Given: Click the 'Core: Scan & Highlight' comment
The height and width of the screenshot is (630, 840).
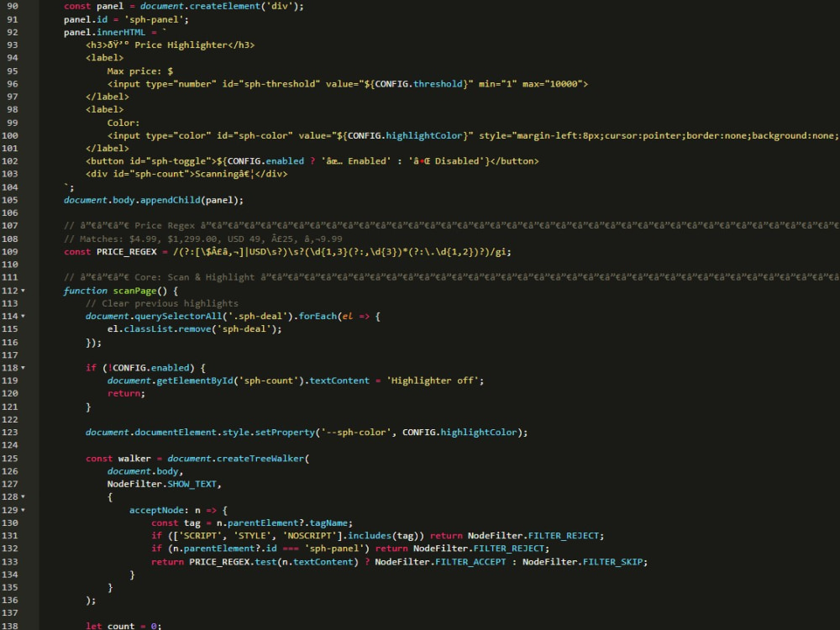Looking at the screenshot, I should coord(195,277).
